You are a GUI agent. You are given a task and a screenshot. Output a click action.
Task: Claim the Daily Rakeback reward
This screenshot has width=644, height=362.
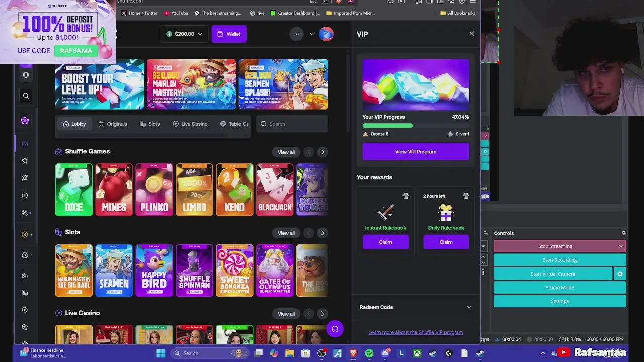[x=446, y=242]
